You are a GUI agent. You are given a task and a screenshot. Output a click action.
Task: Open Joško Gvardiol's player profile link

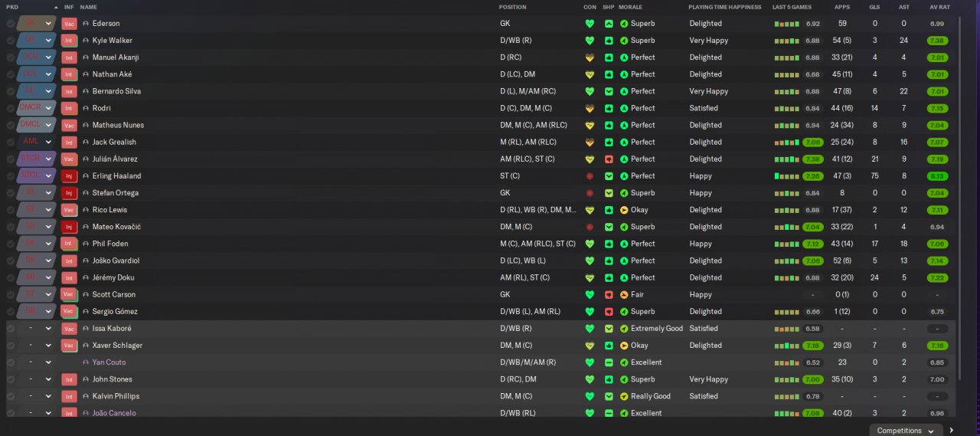tap(115, 261)
